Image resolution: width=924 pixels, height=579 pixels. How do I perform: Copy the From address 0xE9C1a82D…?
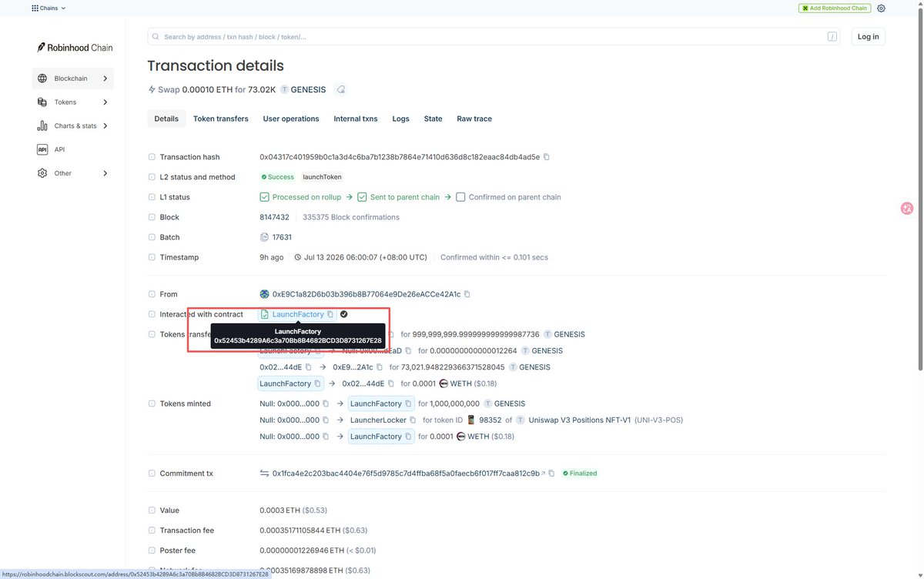click(467, 294)
